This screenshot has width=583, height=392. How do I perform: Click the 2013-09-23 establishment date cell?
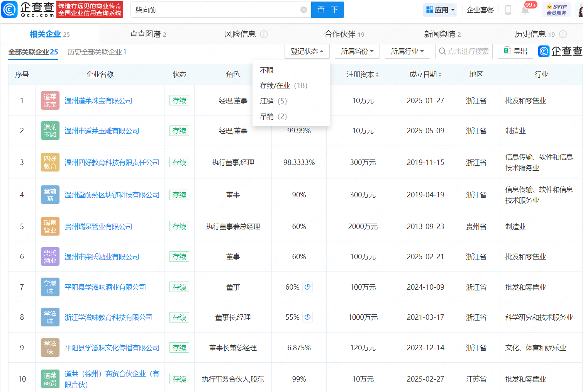(425, 226)
